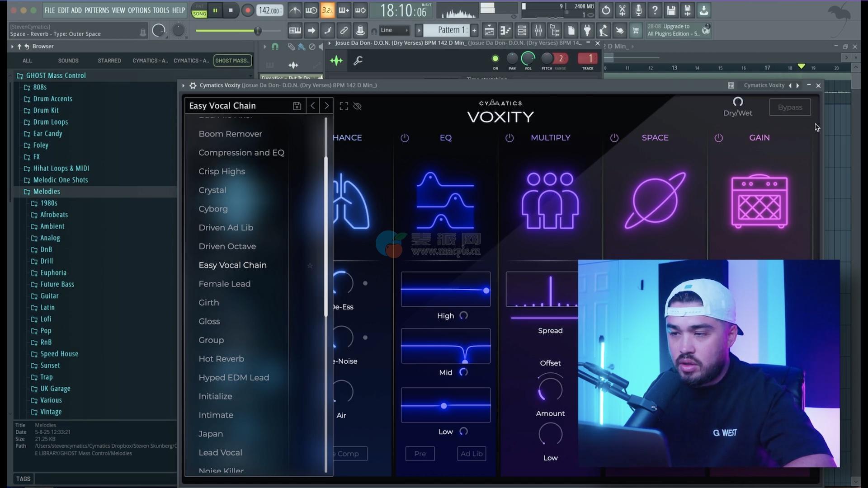Viewport: 868px width, 488px height.
Task: Open the mixer window icon
Action: pyautogui.click(x=538, y=31)
